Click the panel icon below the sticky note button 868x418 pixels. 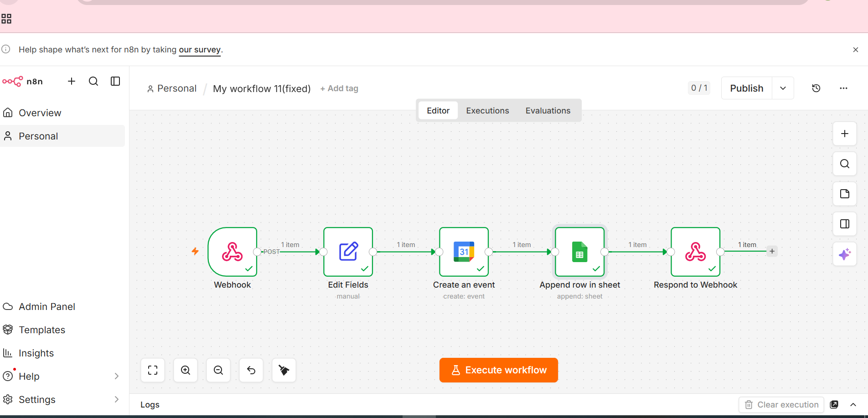tap(845, 224)
